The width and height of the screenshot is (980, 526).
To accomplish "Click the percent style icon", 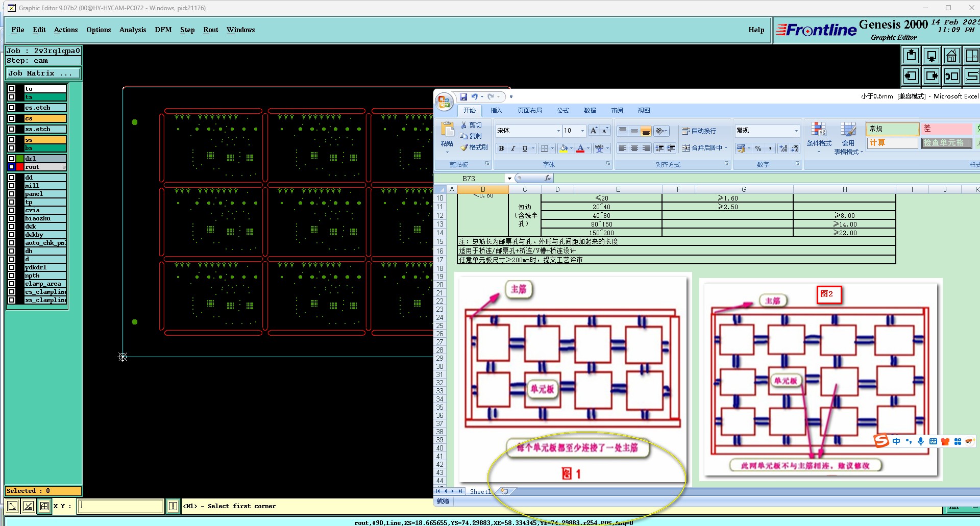I will 758,148.
